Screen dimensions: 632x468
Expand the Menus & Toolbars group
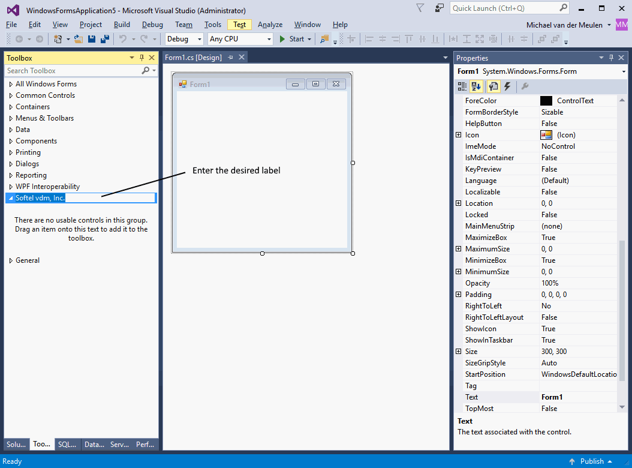pyautogui.click(x=11, y=119)
